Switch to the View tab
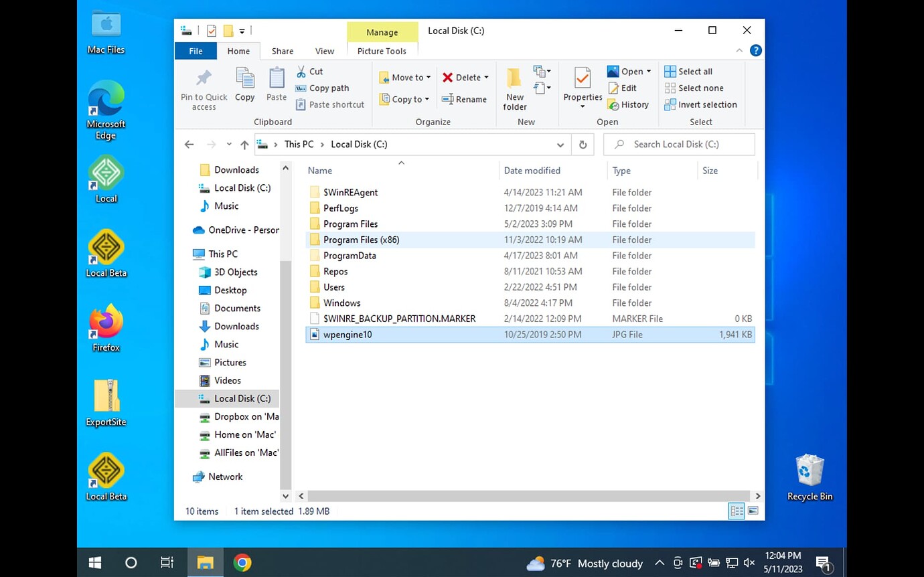924x577 pixels. [325, 51]
